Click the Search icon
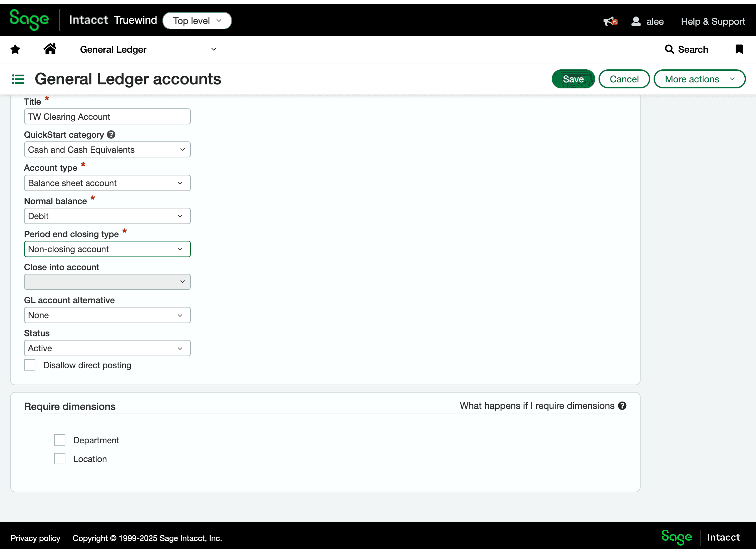The image size is (756, 549). [669, 49]
